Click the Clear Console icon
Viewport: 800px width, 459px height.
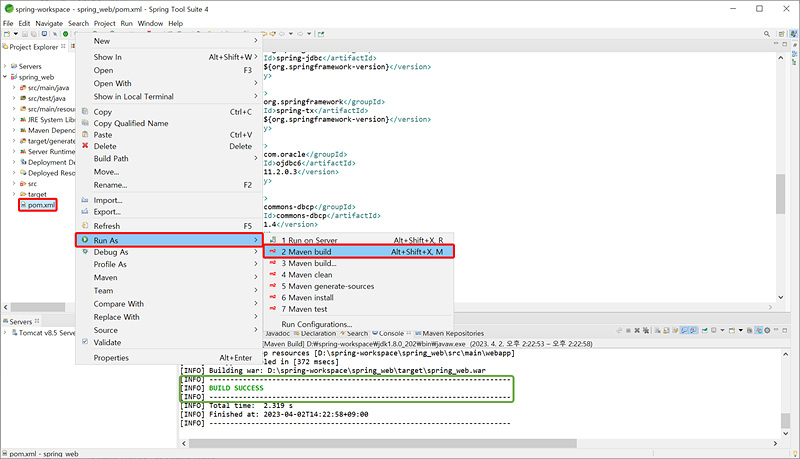(x=658, y=330)
